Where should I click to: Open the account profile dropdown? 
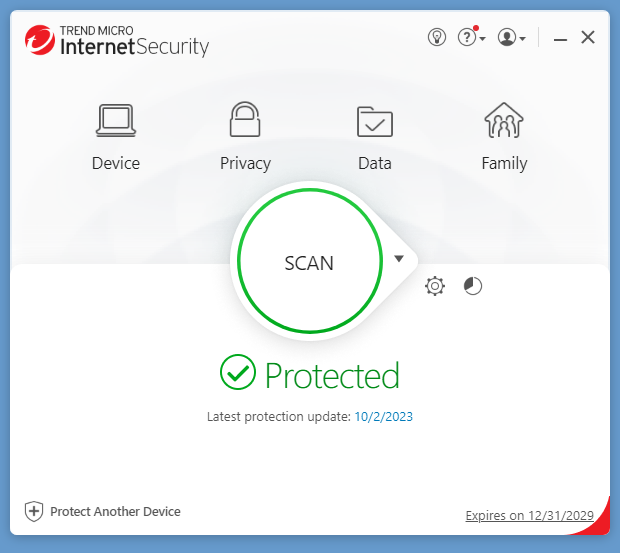point(511,37)
